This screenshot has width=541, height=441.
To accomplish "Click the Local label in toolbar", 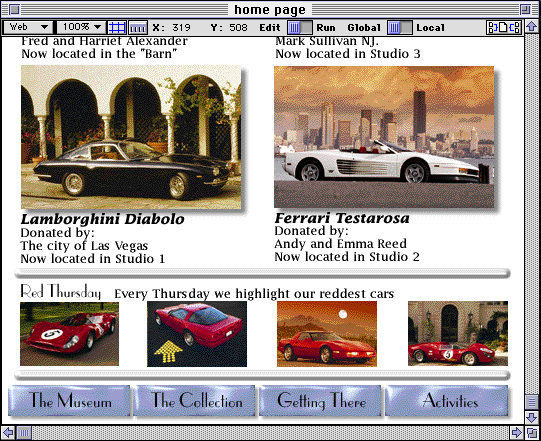I will coord(430,28).
